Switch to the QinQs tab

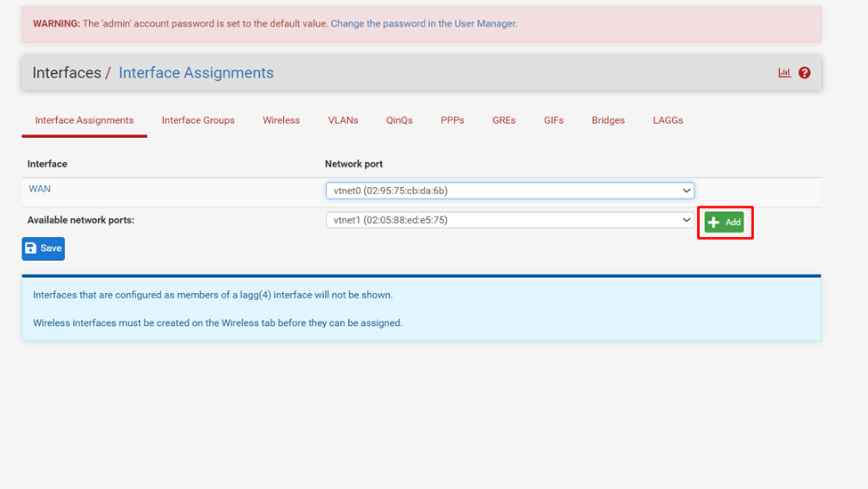(399, 120)
